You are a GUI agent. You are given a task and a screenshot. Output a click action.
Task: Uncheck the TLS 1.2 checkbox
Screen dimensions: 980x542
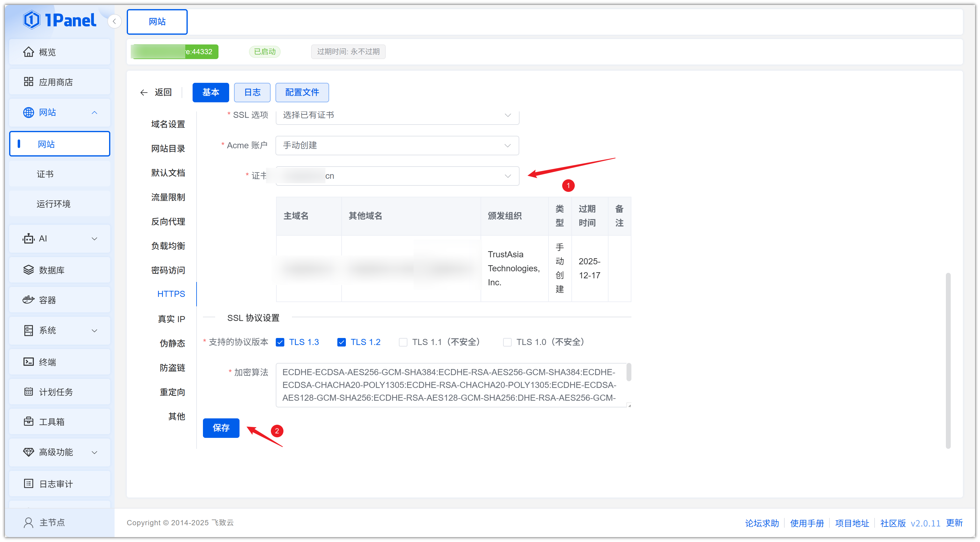pyautogui.click(x=341, y=342)
